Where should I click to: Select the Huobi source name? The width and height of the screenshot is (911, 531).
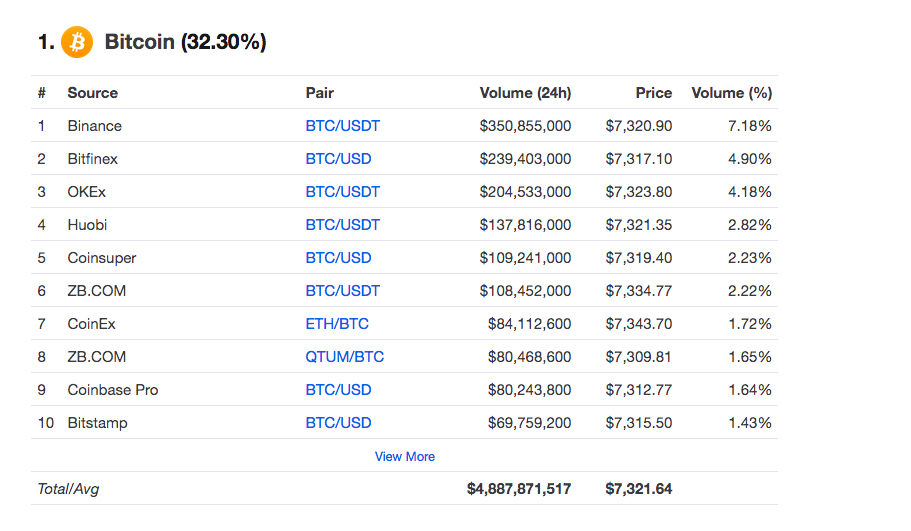click(x=87, y=225)
